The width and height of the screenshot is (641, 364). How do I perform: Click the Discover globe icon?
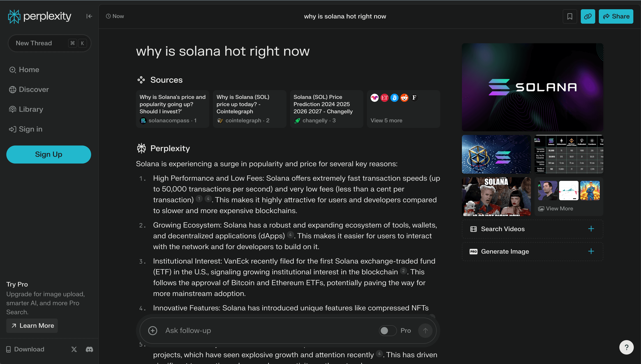[12, 89]
